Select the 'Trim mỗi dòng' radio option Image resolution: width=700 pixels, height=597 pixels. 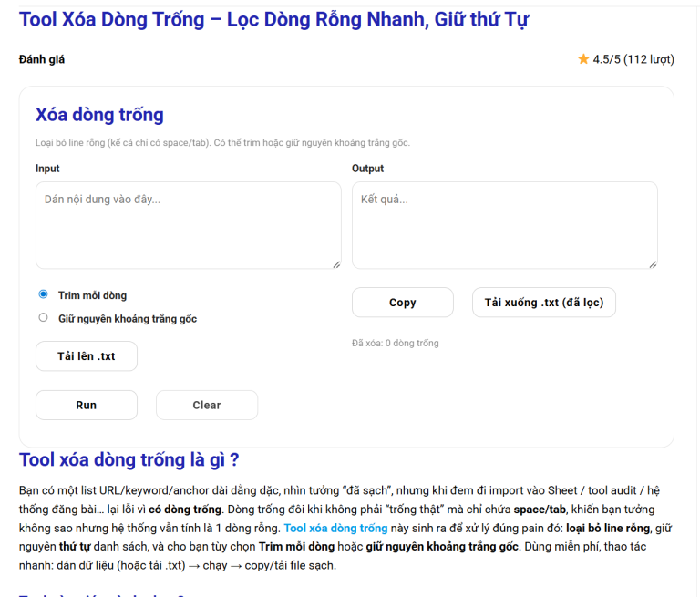[x=44, y=294]
